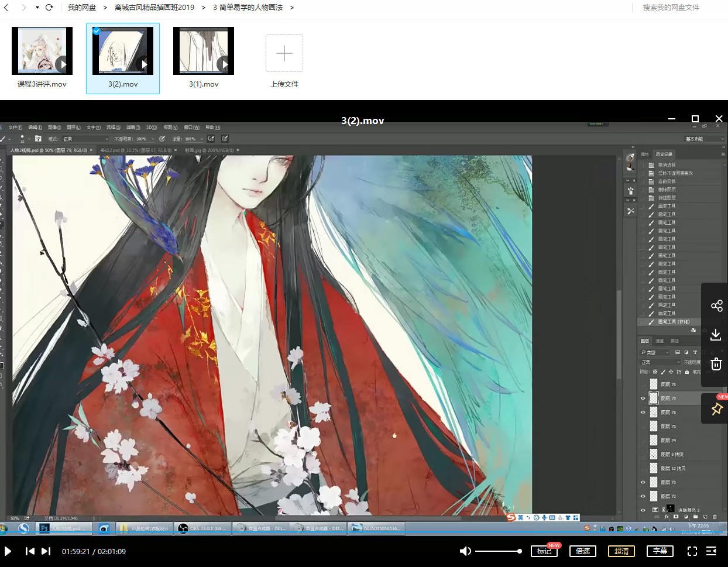Open the playlist icon beside fullscreen
This screenshot has height=567, width=728.
click(712, 551)
